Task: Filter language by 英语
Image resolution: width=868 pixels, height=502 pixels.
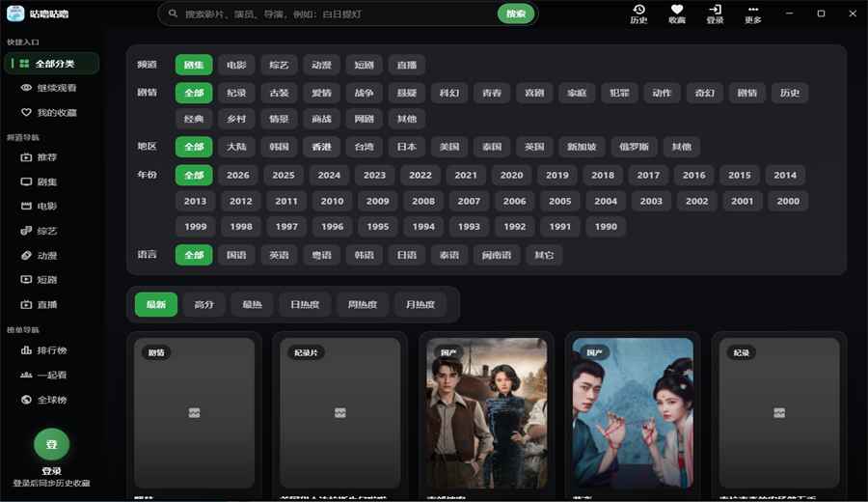Action: coord(279,255)
